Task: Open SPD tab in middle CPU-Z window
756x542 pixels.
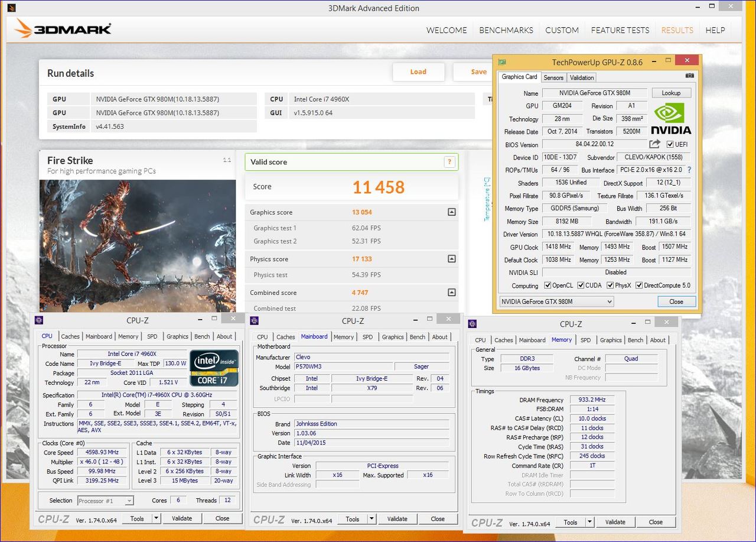Action: coord(367,337)
